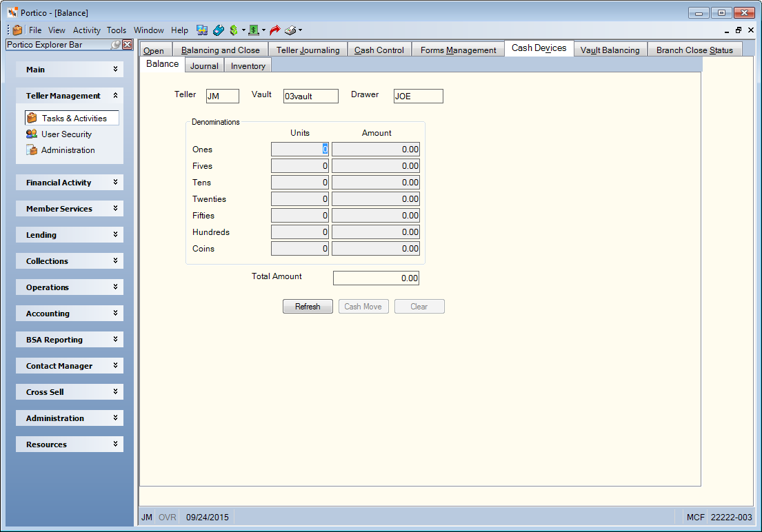This screenshot has height=532, width=762.
Task: Pin the Portico Explorer Bar with pushpin icon
Action: tap(115, 45)
